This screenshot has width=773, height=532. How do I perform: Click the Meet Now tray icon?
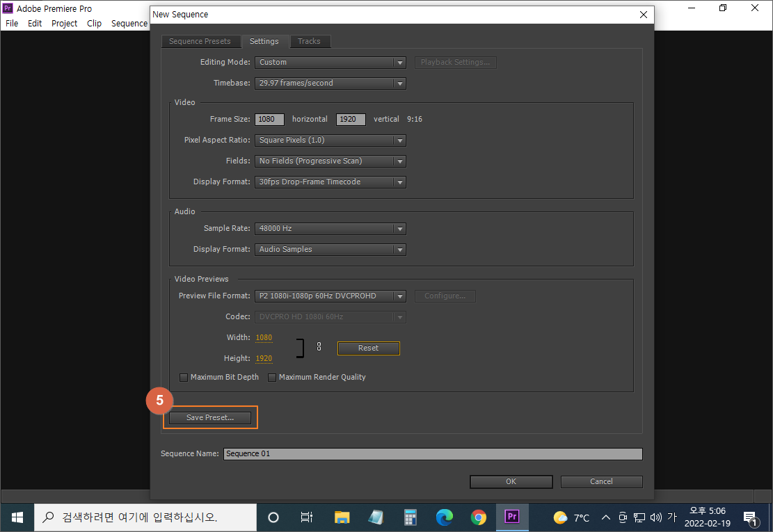[623, 517]
